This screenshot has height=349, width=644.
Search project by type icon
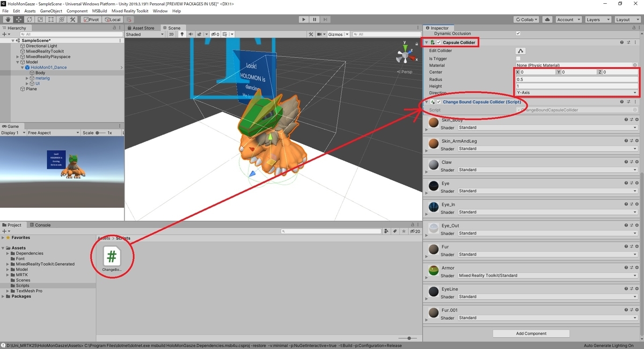386,231
